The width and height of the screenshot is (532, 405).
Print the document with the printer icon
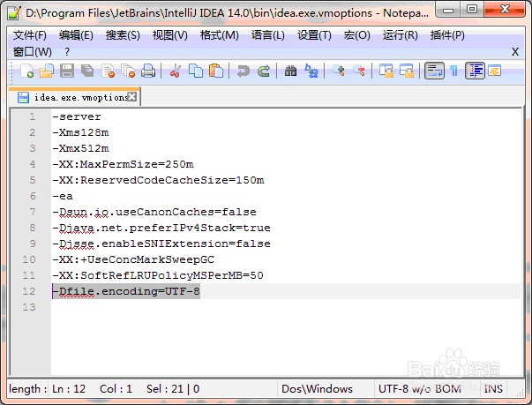[148, 71]
